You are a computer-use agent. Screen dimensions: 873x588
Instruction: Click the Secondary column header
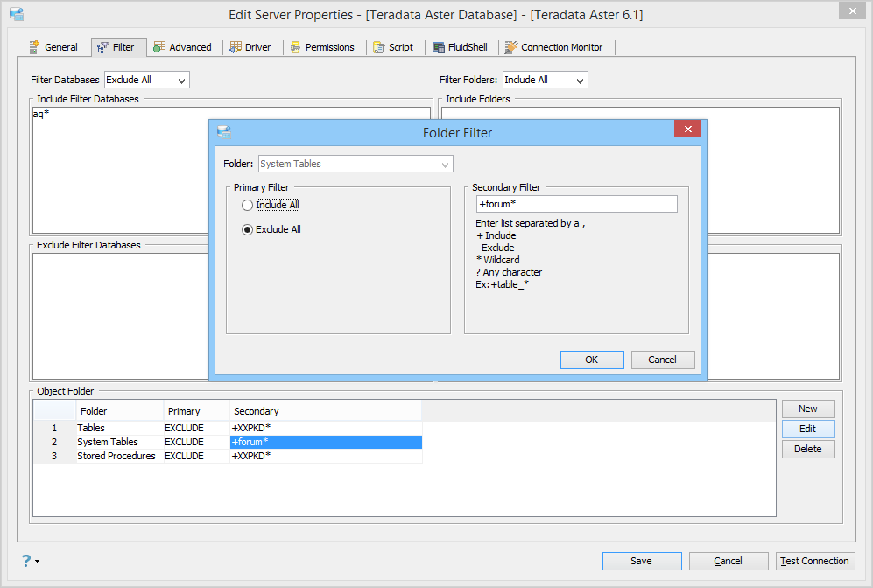coord(325,411)
